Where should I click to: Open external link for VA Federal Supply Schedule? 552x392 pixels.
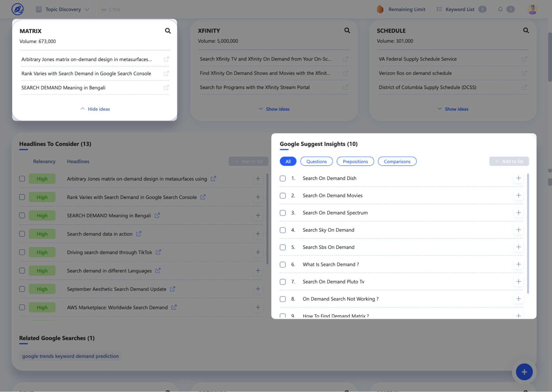coord(524,59)
